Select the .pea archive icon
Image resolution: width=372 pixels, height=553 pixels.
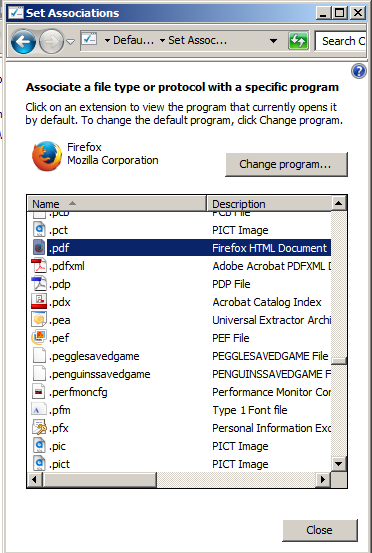tap(39, 320)
